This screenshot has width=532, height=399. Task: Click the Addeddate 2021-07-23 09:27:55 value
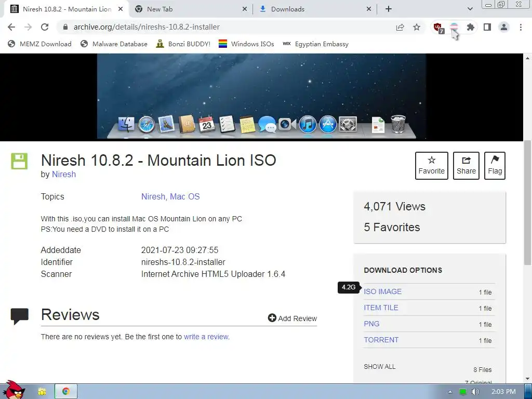pyautogui.click(x=180, y=250)
